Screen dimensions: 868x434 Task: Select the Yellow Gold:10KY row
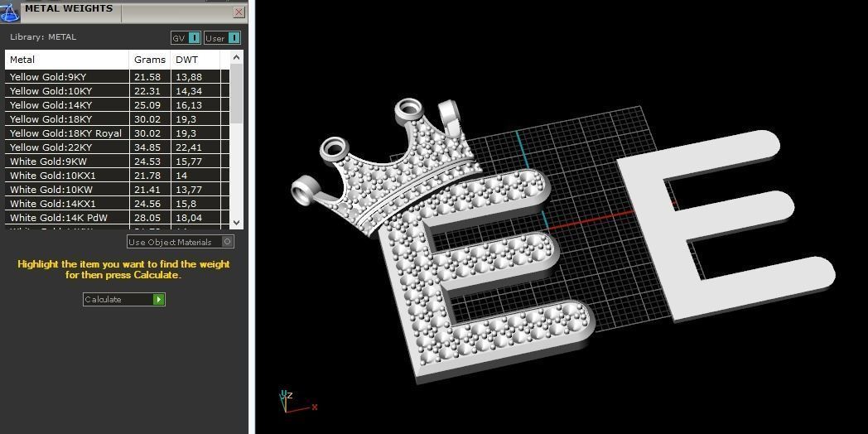coord(117,91)
